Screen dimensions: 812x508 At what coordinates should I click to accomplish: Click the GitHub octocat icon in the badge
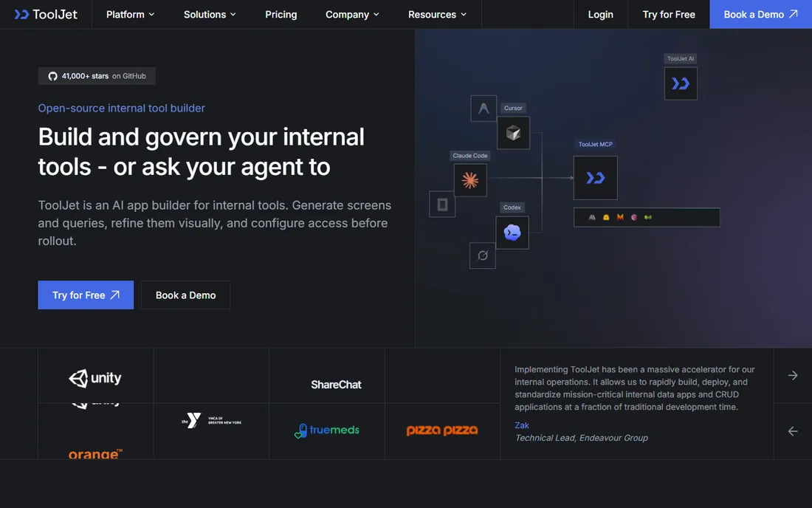point(53,76)
